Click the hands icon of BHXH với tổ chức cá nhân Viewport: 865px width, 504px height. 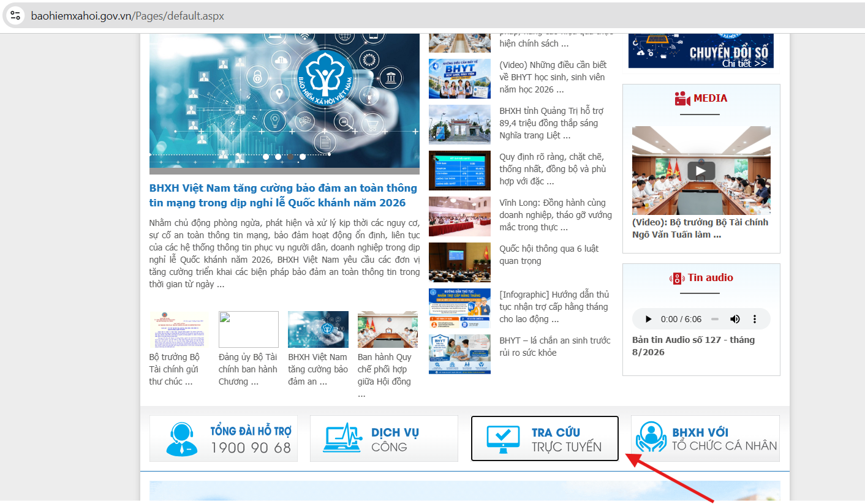click(651, 437)
